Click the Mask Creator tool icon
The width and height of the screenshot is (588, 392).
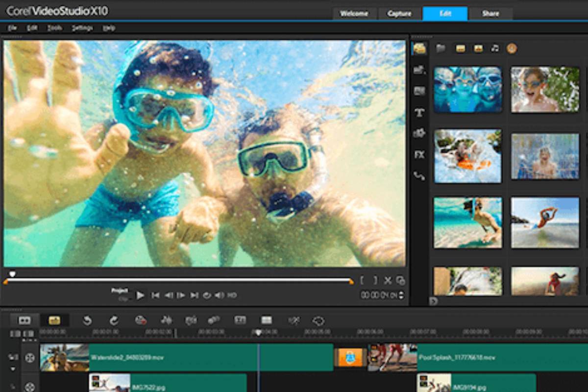click(319, 321)
